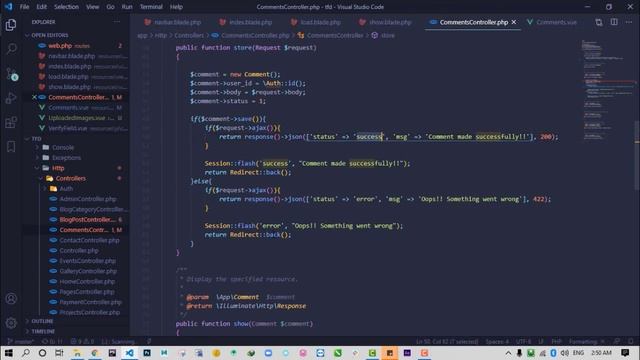The height and width of the screenshot is (360, 640).
Task: Open the Search view in activity bar
Action: tap(11, 49)
